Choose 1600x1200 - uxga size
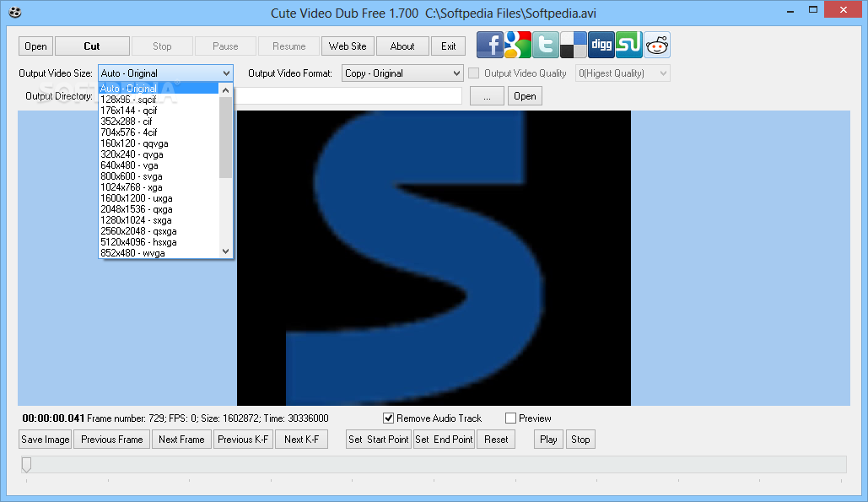This screenshot has width=868, height=502. pos(159,198)
